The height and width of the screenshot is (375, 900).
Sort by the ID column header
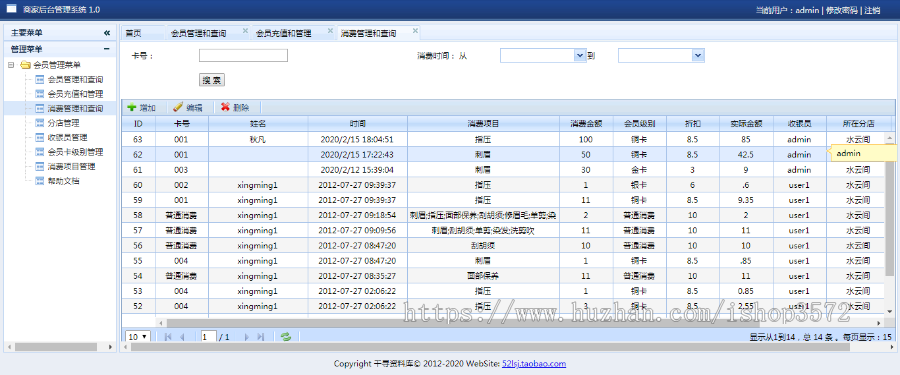coord(138,123)
